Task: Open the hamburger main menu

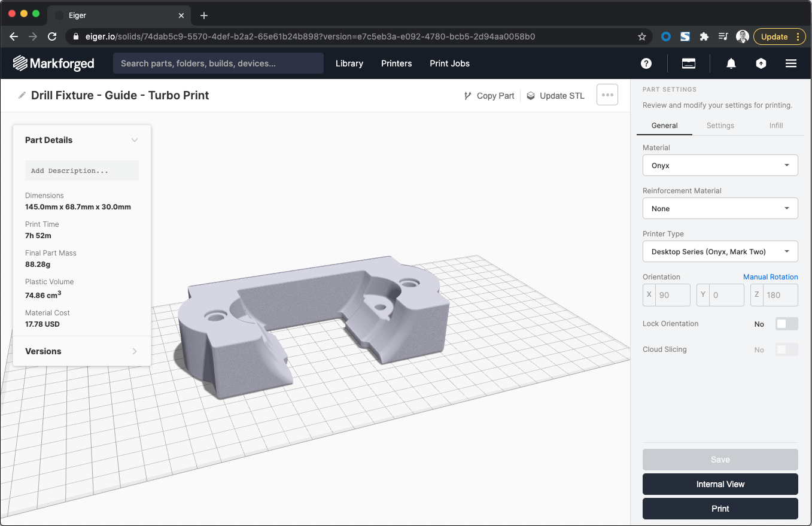Action: pyautogui.click(x=791, y=63)
